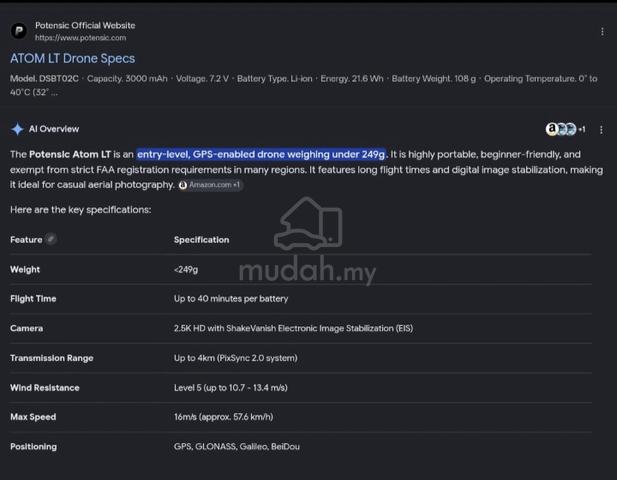Select the Wind Resistance row label

44,388
